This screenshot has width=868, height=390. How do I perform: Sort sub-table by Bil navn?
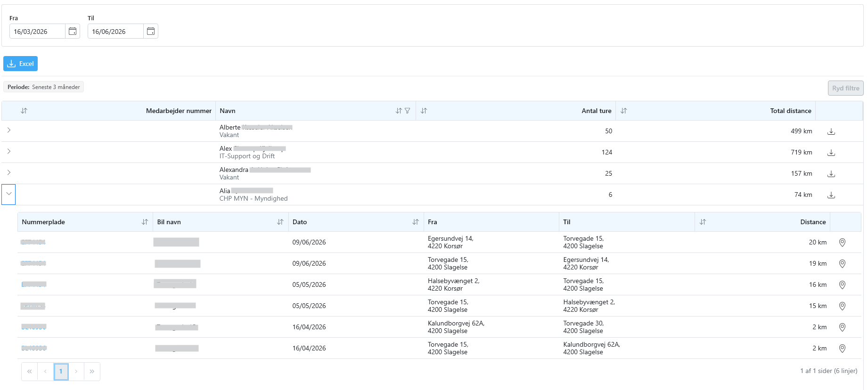(x=280, y=222)
